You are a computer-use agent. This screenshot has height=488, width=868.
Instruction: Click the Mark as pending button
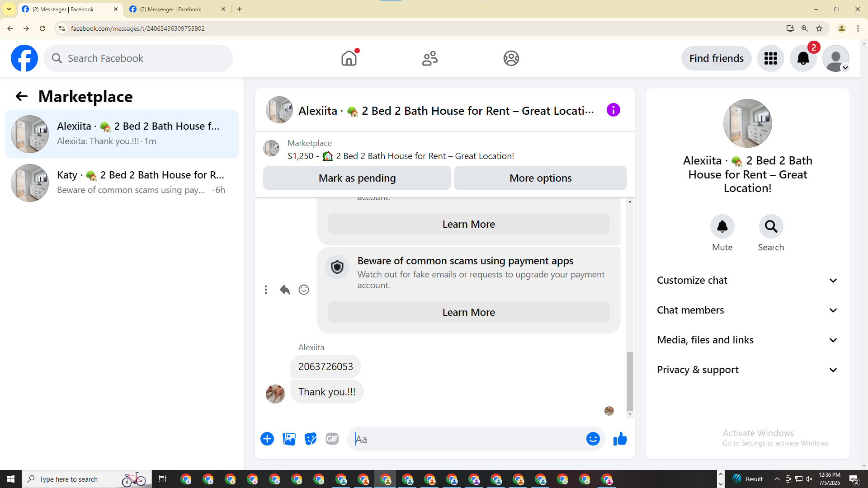coord(357,178)
